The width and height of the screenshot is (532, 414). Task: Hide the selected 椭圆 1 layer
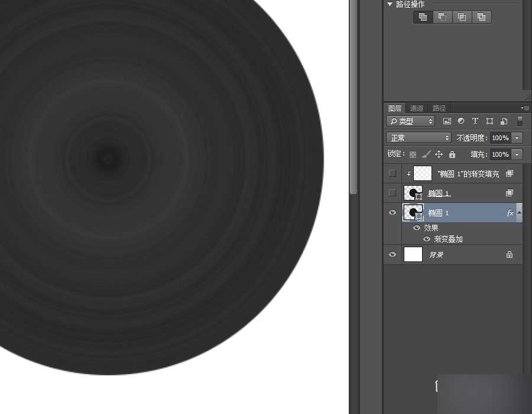[x=392, y=213]
